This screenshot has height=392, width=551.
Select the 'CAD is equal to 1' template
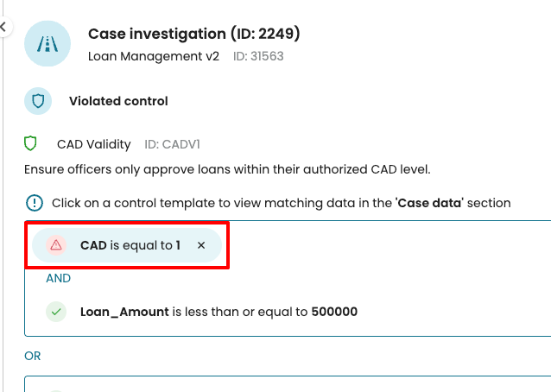coord(130,245)
